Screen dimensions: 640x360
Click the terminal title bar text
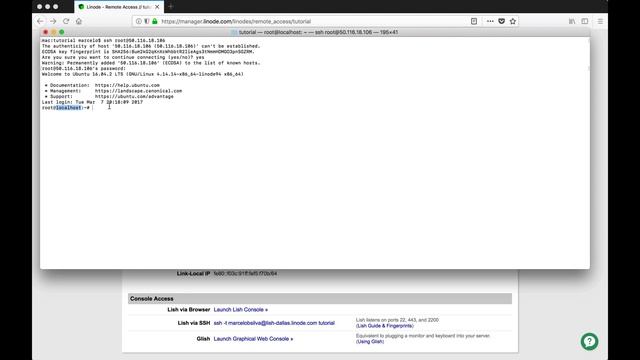tap(318, 32)
